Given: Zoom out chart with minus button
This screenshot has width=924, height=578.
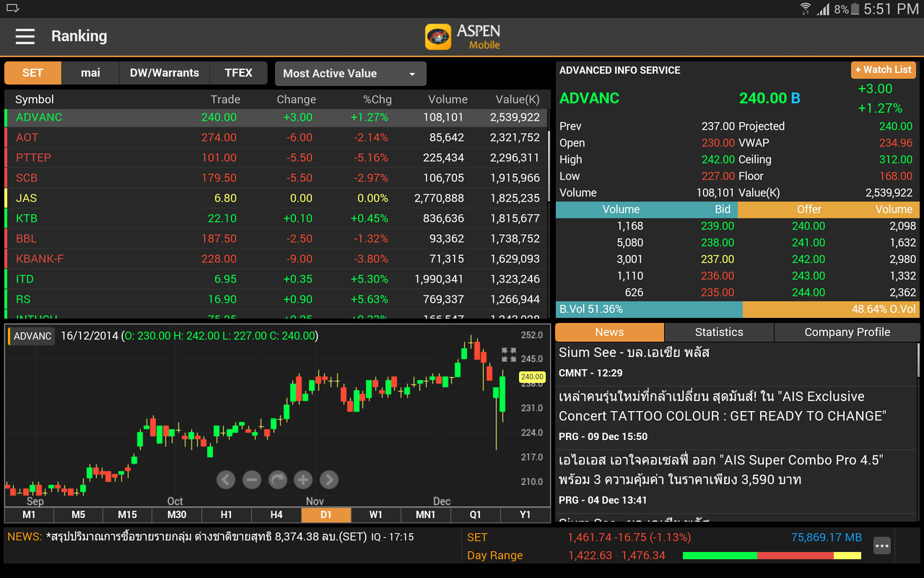Looking at the screenshot, I should pos(252,479).
